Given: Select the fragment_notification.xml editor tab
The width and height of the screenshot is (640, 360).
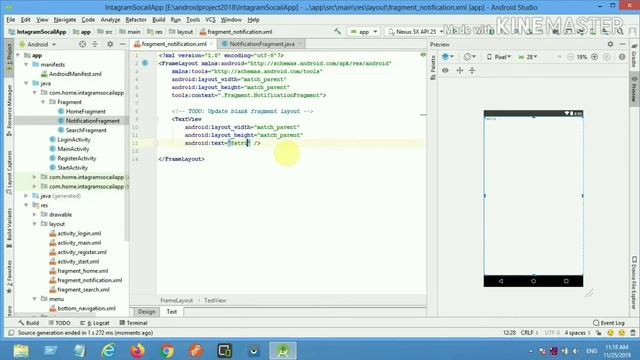Looking at the screenshot, I should 173,44.
